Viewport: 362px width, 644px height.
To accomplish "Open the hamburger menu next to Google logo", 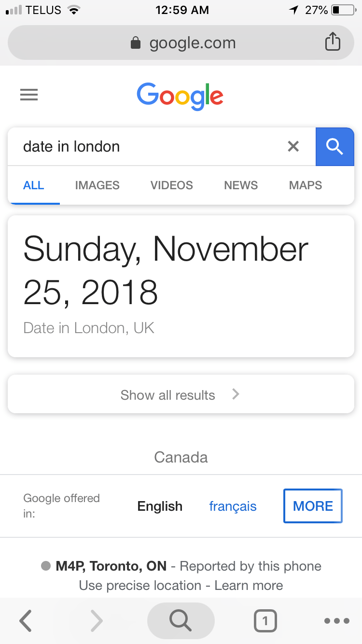I will 29,95.
